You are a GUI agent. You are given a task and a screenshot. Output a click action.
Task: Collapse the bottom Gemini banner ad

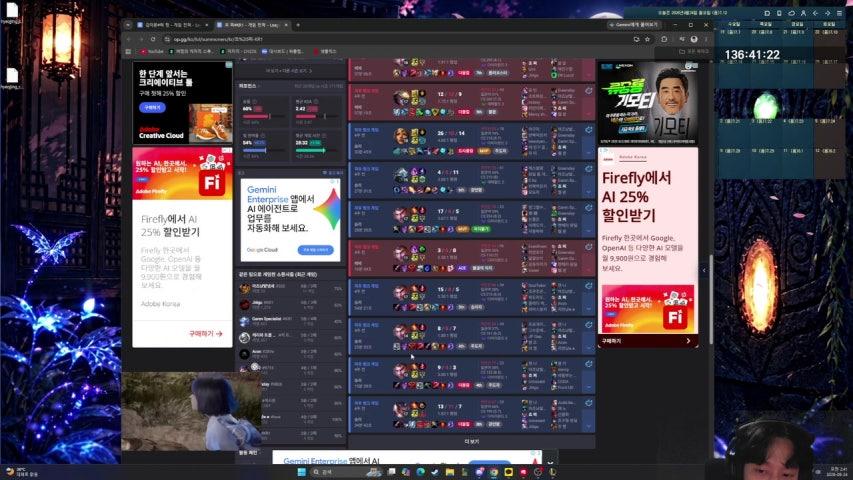click(549, 463)
